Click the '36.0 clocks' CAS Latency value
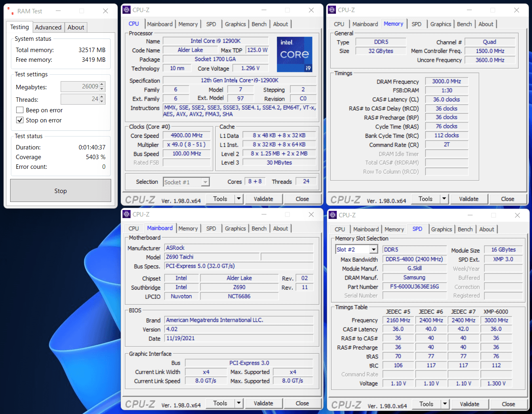The width and height of the screenshot is (532, 414). (x=446, y=99)
